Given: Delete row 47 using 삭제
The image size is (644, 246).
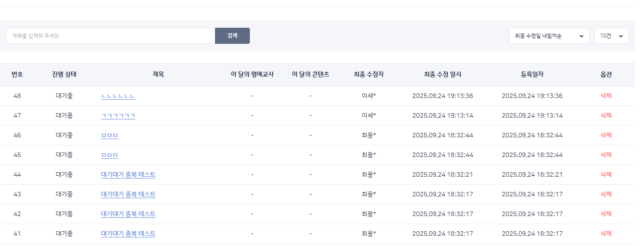Looking at the screenshot, I should (x=606, y=116).
